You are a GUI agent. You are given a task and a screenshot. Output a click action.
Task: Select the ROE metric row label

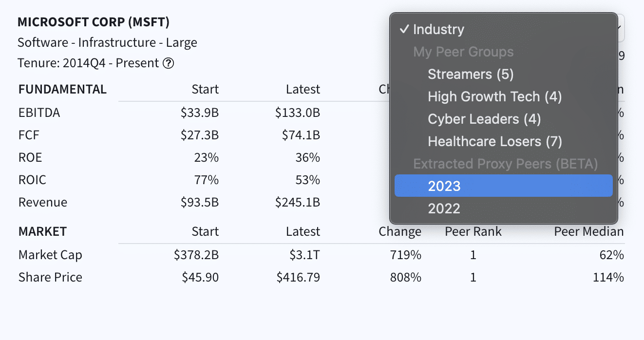click(x=30, y=157)
